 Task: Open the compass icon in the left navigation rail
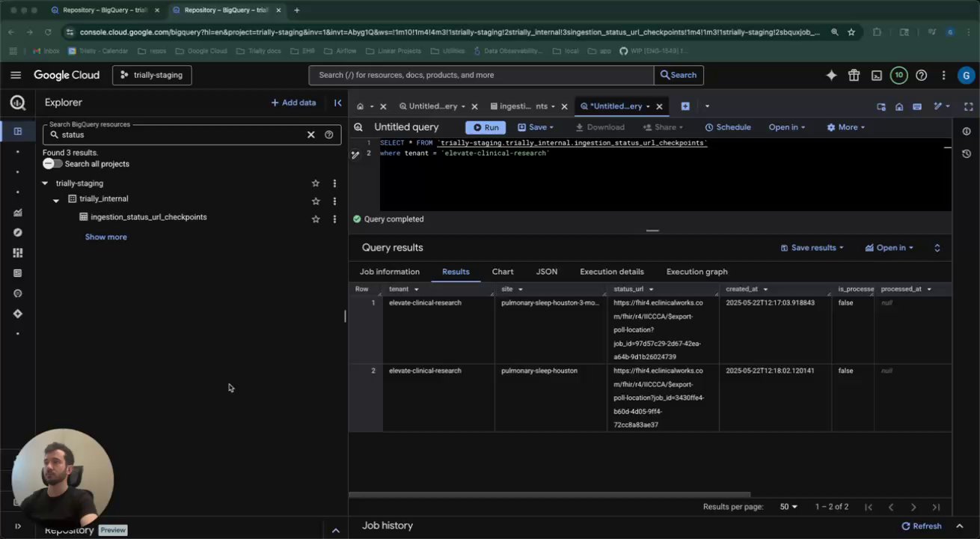pos(18,233)
